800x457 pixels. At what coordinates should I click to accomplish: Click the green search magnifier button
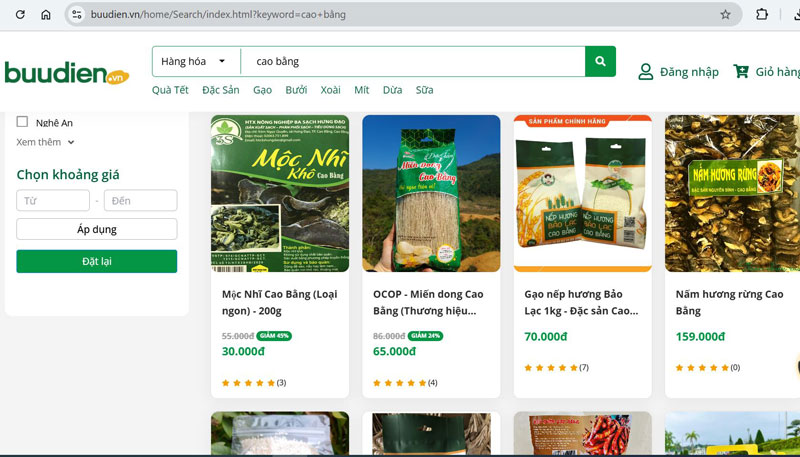point(600,62)
